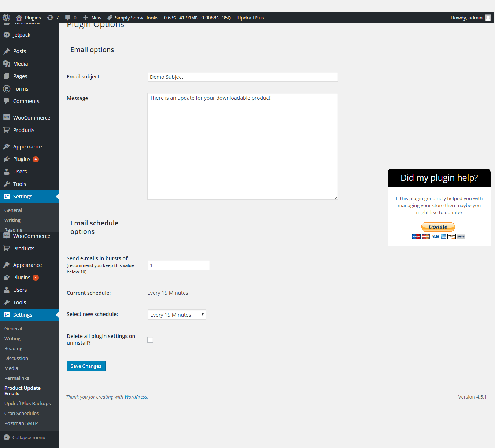Image resolution: width=495 pixels, height=448 pixels.
Task: Grab the Message textarea resize handle
Action: coord(336,198)
